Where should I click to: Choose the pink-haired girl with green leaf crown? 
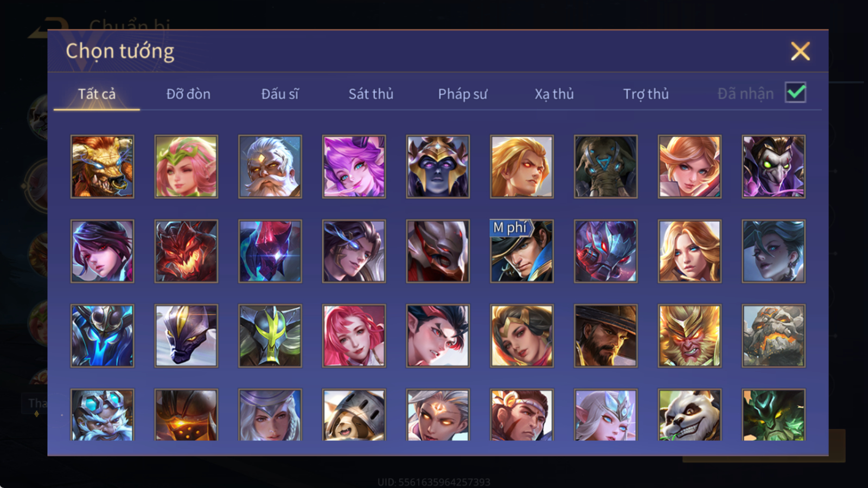186,166
